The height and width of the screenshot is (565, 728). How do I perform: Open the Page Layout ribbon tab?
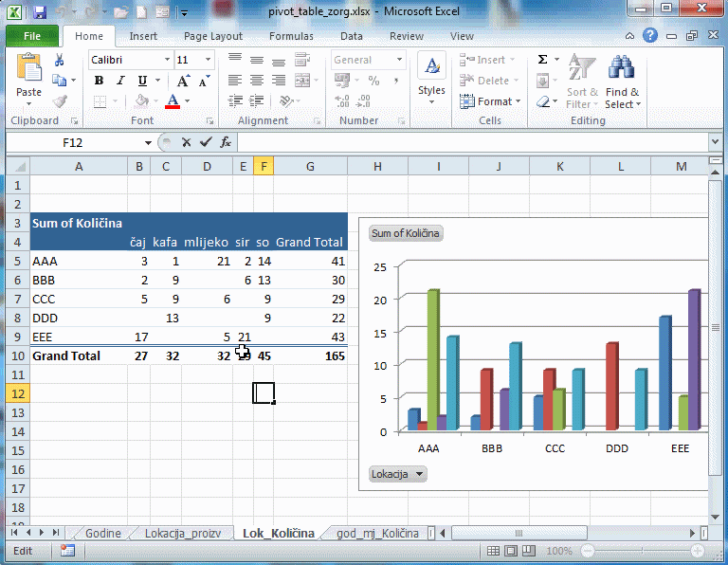213,36
